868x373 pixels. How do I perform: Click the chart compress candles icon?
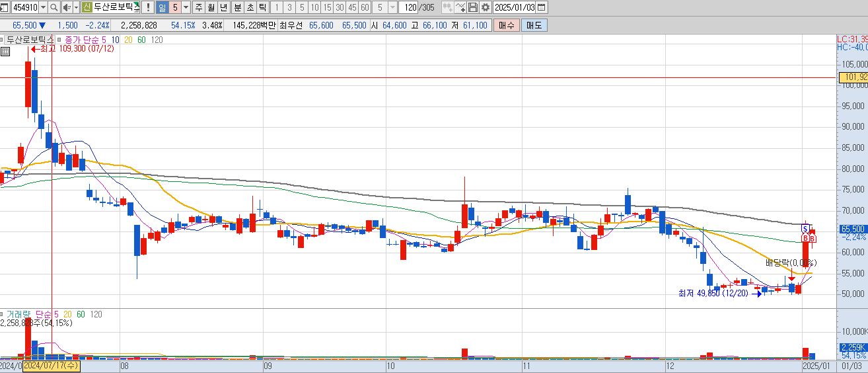point(447,8)
